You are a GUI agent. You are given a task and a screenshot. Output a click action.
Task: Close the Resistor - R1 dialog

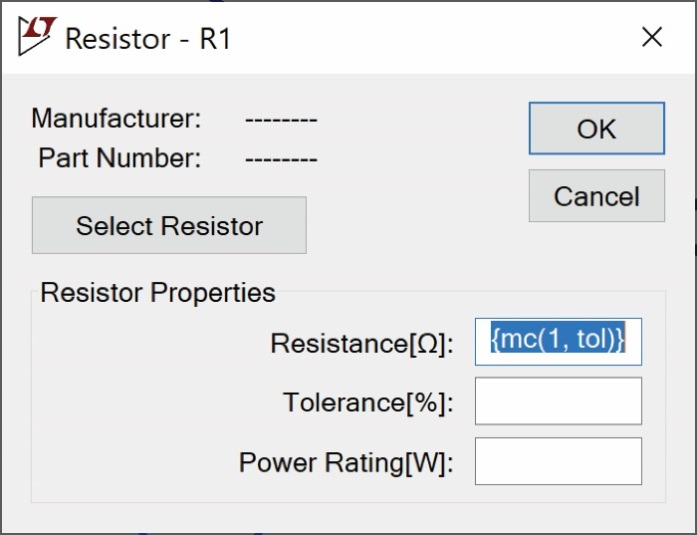click(652, 38)
